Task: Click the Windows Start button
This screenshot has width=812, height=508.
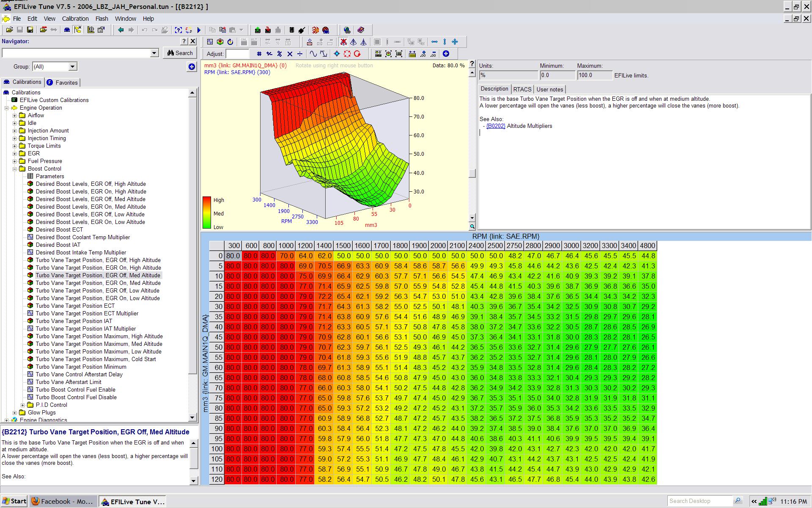Action: pos(14,501)
